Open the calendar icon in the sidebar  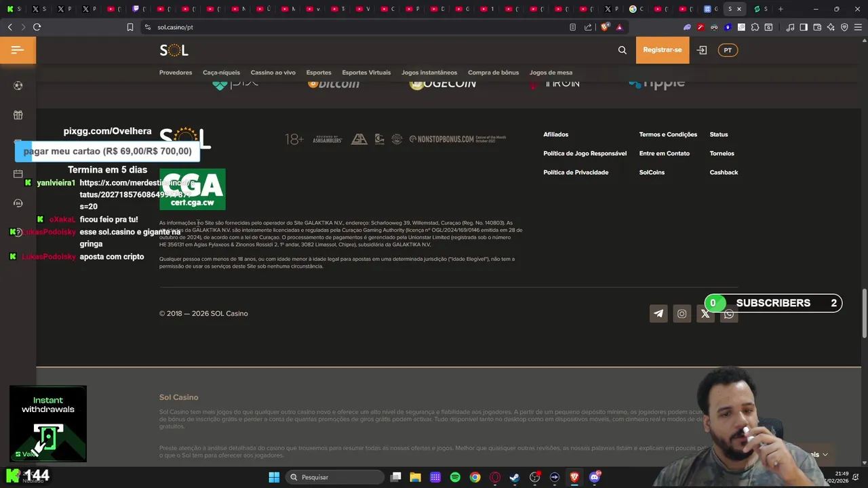click(x=18, y=174)
